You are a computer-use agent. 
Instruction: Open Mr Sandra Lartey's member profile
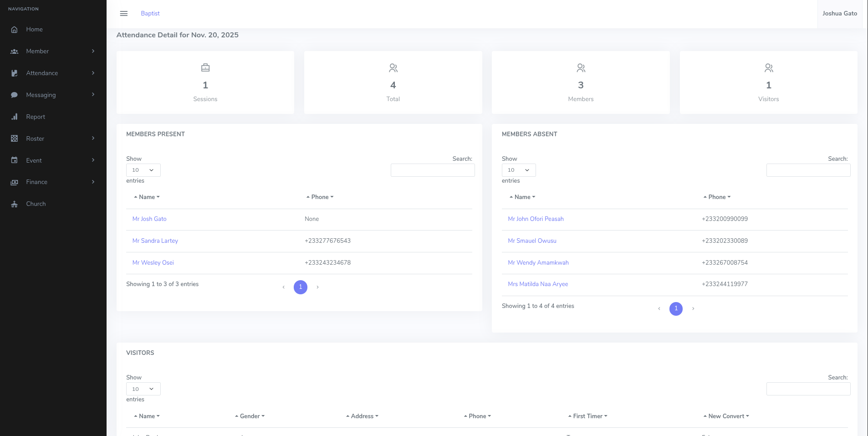(x=155, y=241)
